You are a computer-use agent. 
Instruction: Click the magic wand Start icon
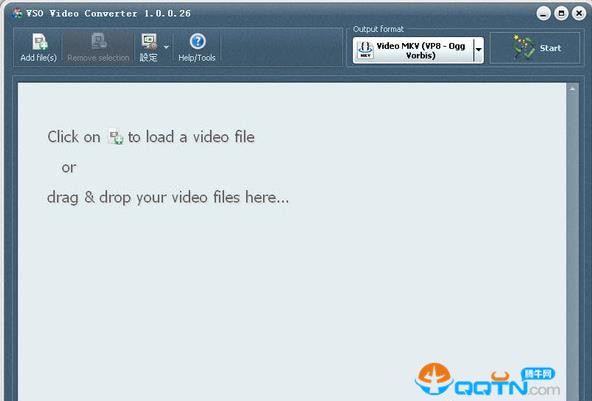(x=524, y=47)
